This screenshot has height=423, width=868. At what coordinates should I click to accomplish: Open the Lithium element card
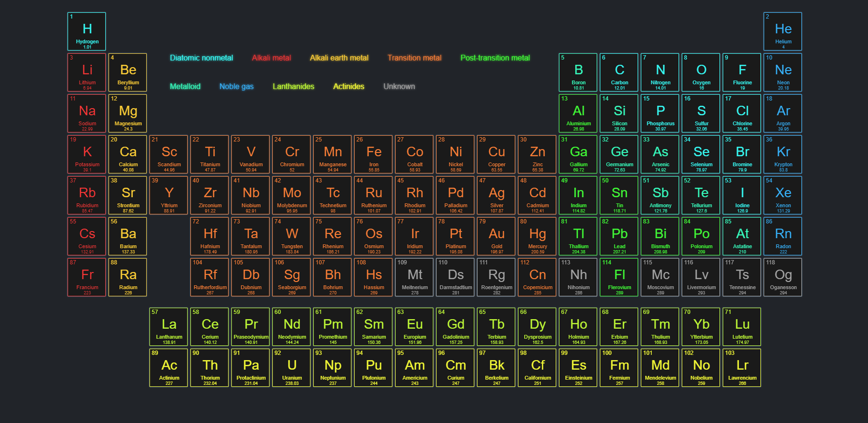point(87,72)
